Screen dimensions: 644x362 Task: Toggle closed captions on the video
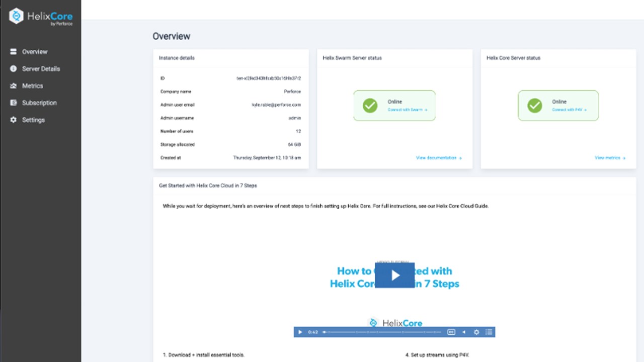(x=451, y=332)
